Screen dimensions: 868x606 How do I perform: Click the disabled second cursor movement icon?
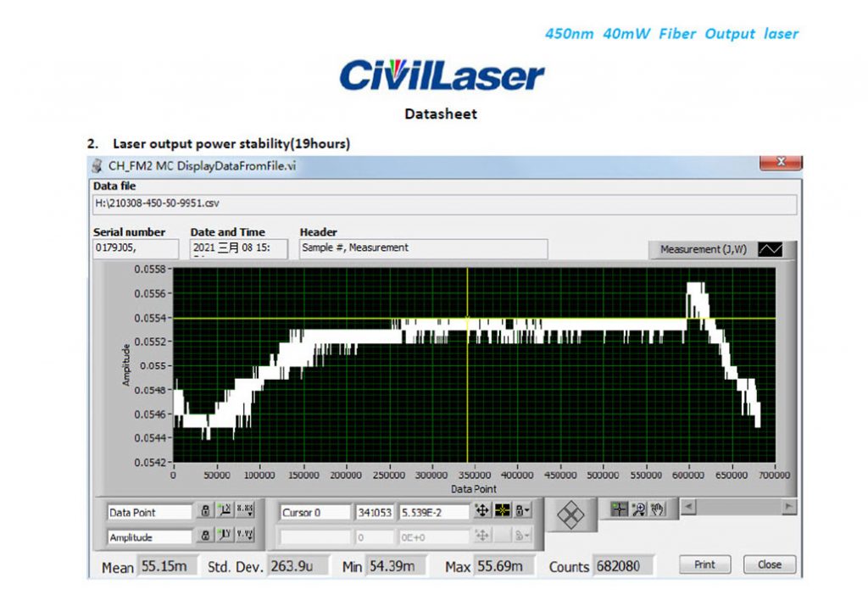[x=482, y=535]
